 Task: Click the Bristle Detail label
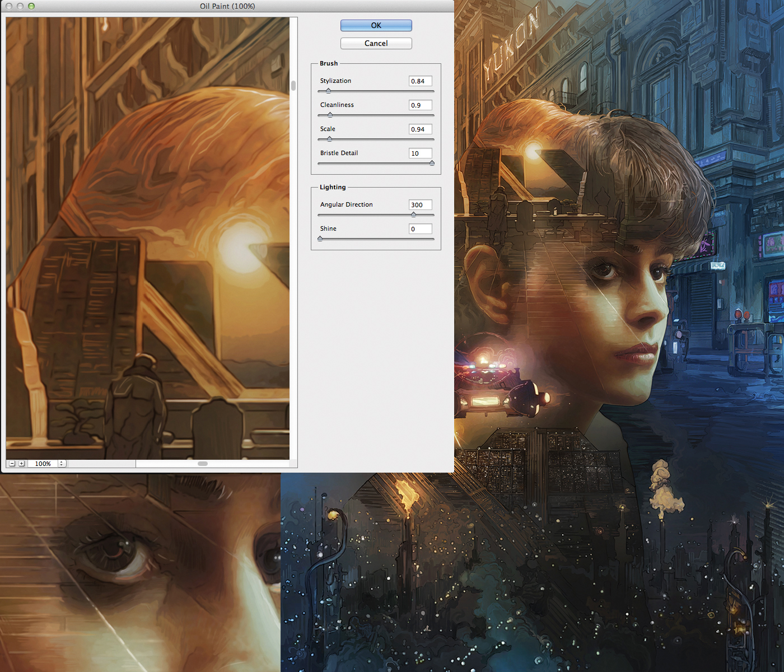(339, 153)
